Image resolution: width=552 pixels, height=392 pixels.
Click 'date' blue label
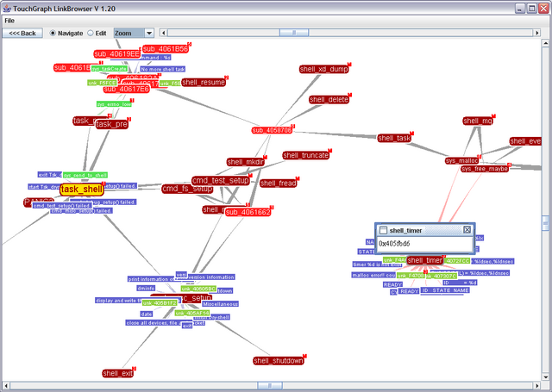click(x=147, y=314)
